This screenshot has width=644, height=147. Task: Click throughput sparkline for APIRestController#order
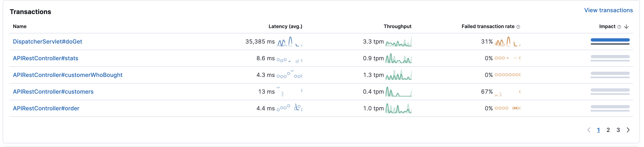click(399, 108)
